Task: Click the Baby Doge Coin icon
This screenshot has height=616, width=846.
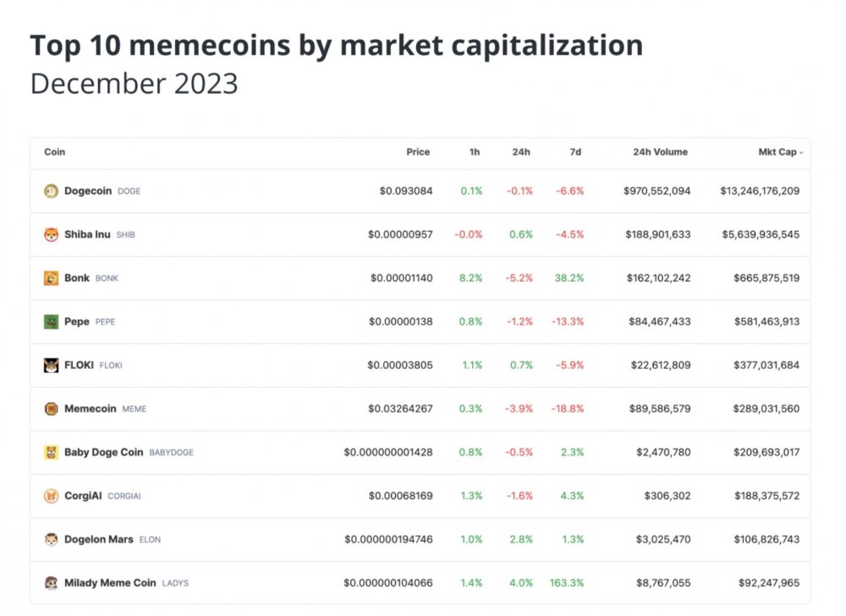Action: click(x=51, y=453)
